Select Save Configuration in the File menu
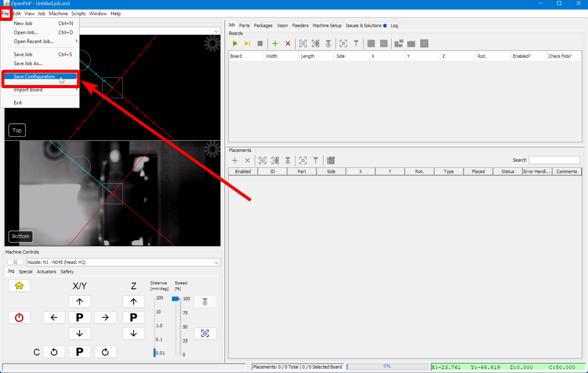588x373 pixels. 35,77
